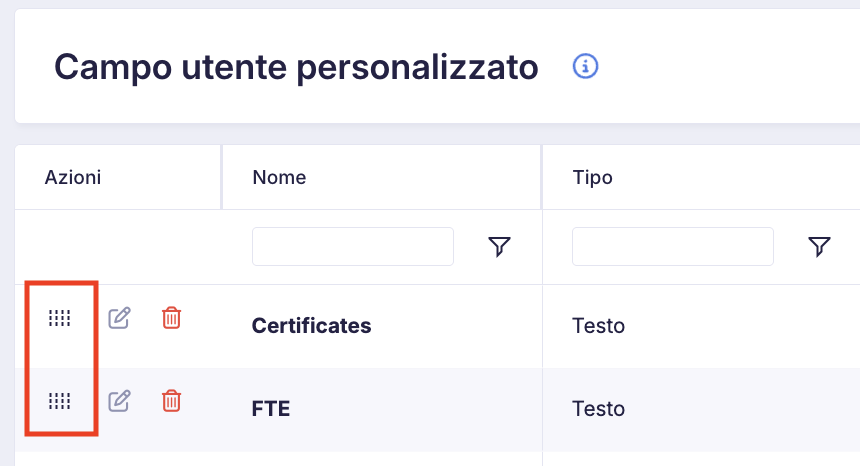Edit the FTE custom field

pos(119,401)
